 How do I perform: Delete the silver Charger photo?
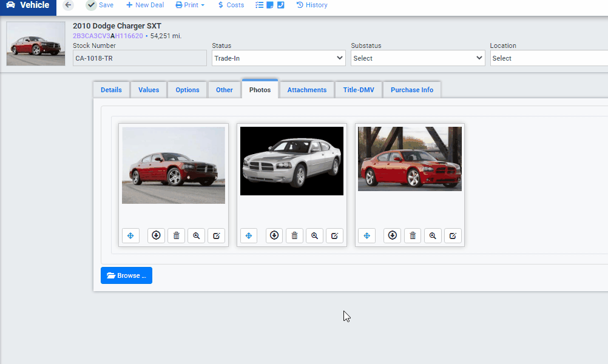295,235
